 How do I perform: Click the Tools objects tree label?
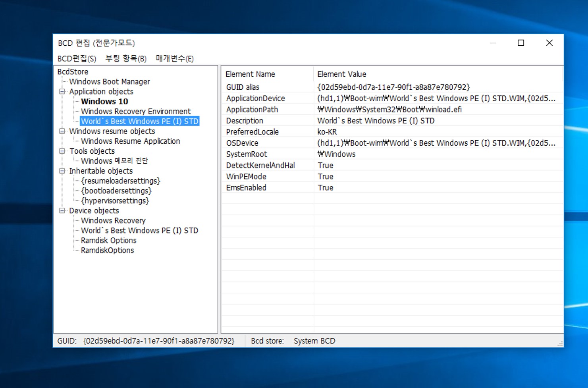92,151
